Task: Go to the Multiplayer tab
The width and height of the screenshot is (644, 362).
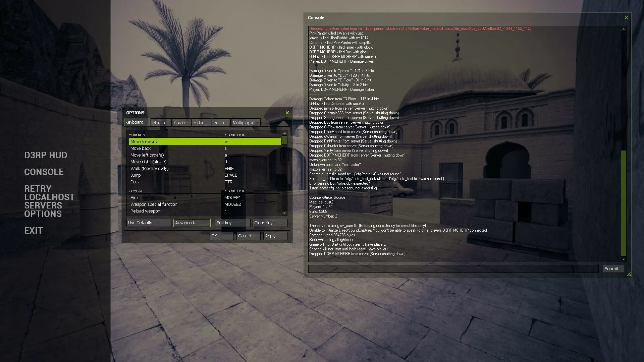Action: pyautogui.click(x=246, y=123)
